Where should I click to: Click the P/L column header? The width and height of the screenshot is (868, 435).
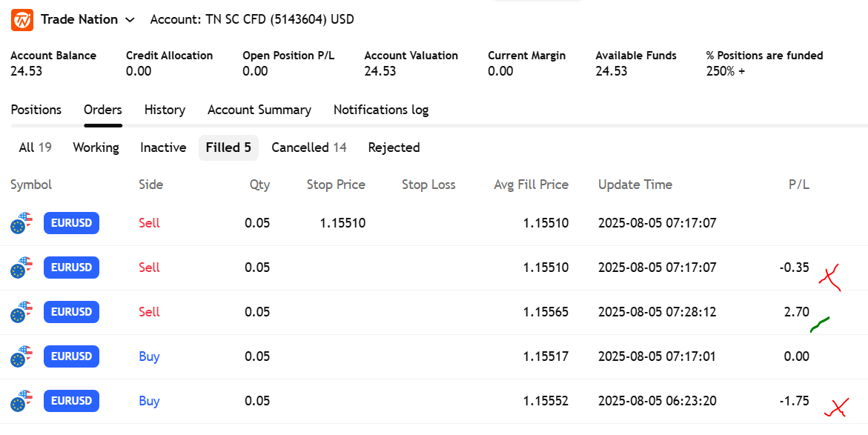coord(798,185)
